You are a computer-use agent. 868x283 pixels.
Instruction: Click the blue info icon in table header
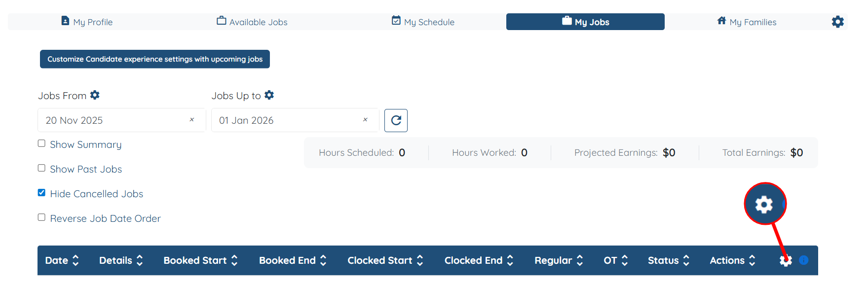pos(803,260)
